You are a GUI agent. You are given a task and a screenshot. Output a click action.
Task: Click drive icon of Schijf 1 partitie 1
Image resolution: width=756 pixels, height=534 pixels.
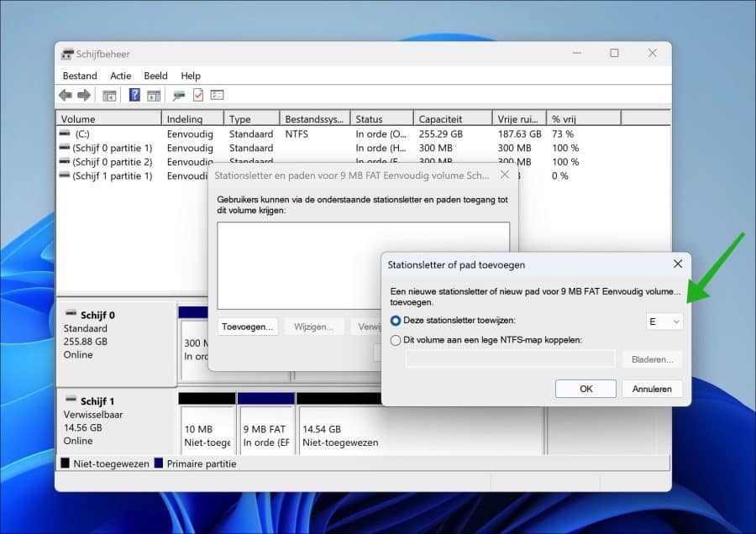(65, 175)
